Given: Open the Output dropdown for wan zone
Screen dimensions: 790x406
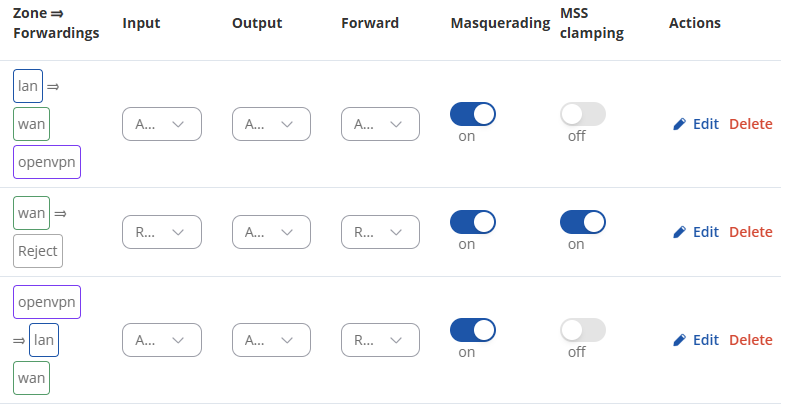Looking at the screenshot, I should pyautogui.click(x=271, y=232).
